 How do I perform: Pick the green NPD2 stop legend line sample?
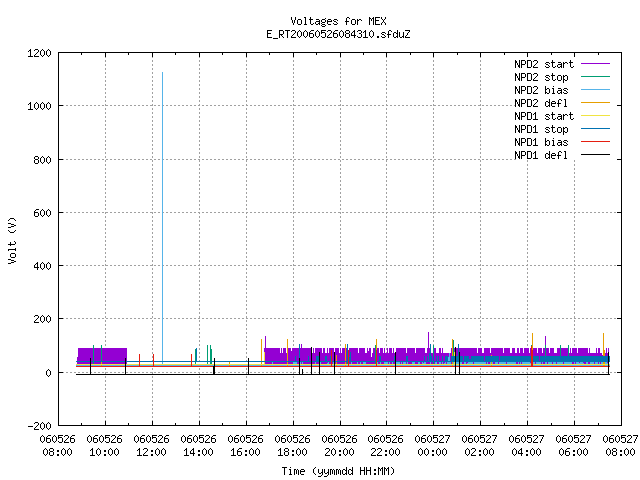click(x=596, y=77)
